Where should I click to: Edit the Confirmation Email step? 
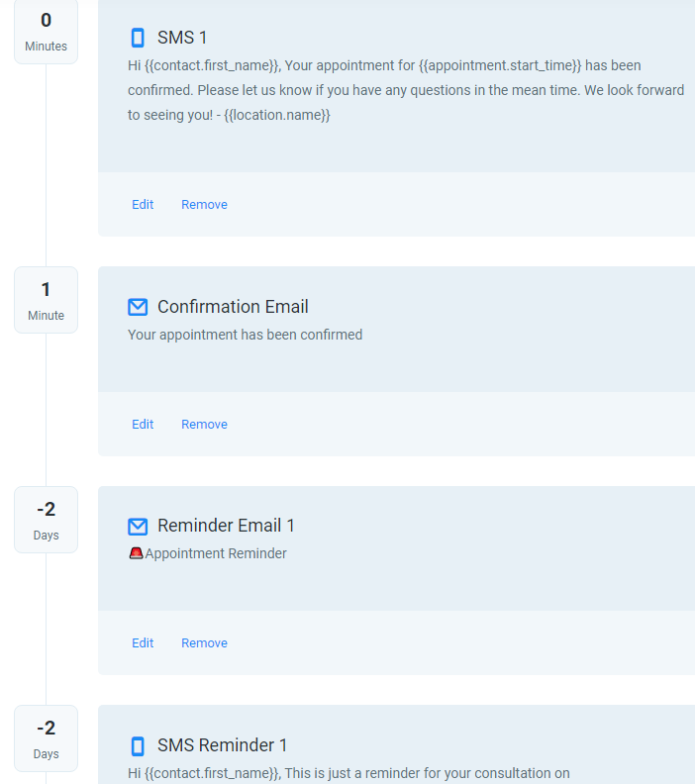[x=143, y=424]
